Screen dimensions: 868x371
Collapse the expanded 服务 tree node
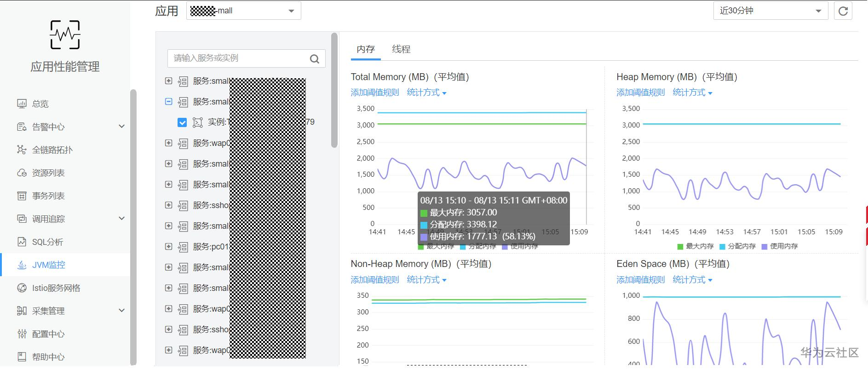[x=169, y=102]
